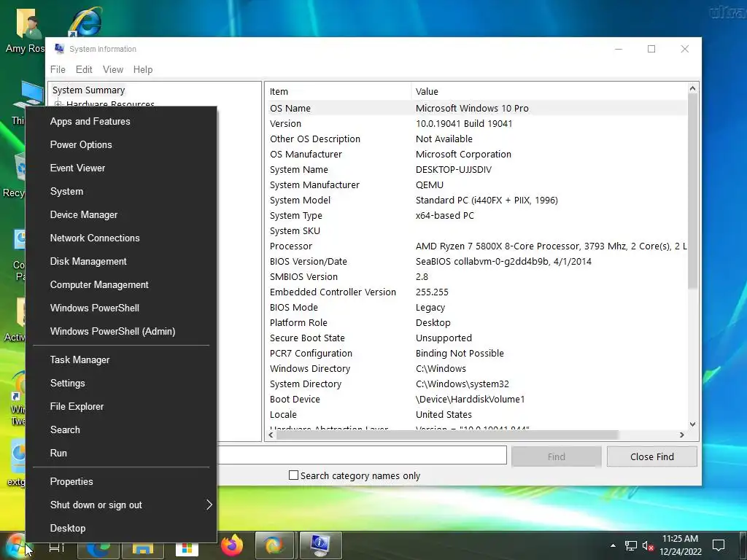Open Disk Management

(121, 262)
